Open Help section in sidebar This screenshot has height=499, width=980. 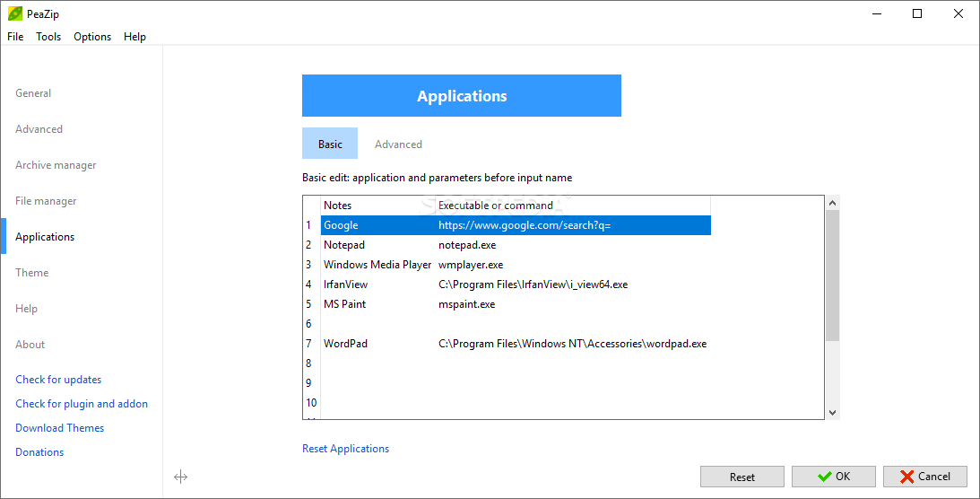pos(26,308)
